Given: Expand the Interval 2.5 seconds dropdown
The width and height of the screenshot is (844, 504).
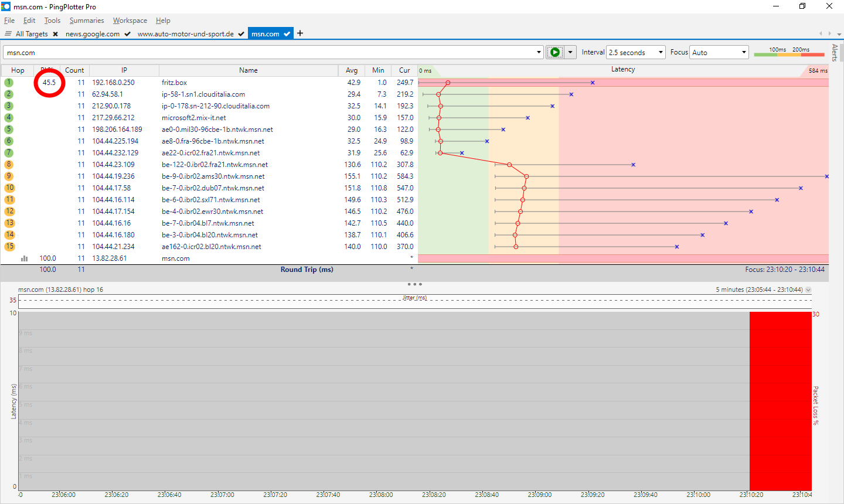Looking at the screenshot, I should (636, 52).
